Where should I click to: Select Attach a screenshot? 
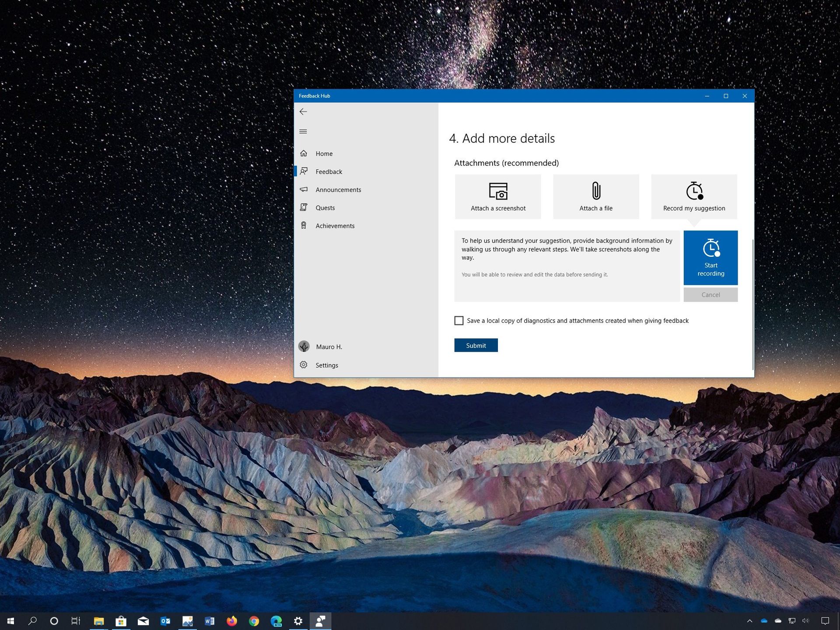click(498, 196)
